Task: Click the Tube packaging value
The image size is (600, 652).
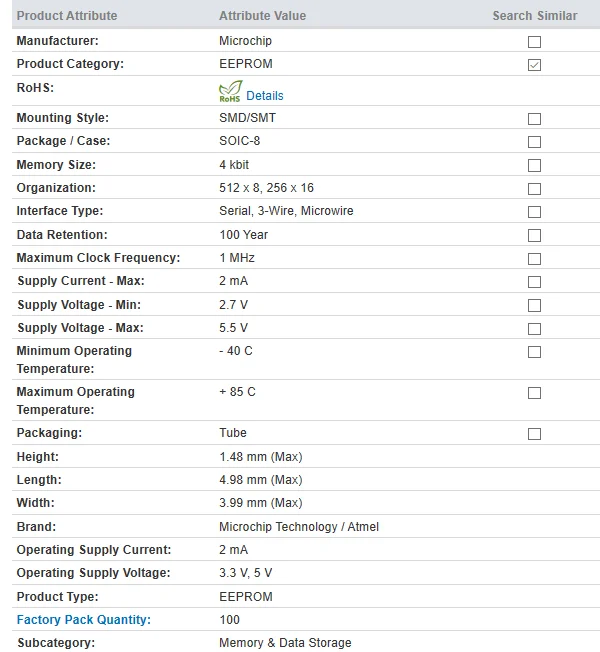Action: click(233, 432)
